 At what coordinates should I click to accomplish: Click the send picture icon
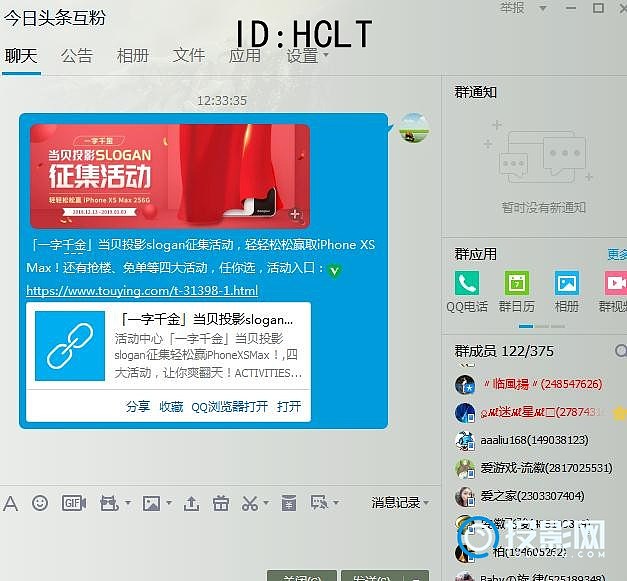[152, 503]
